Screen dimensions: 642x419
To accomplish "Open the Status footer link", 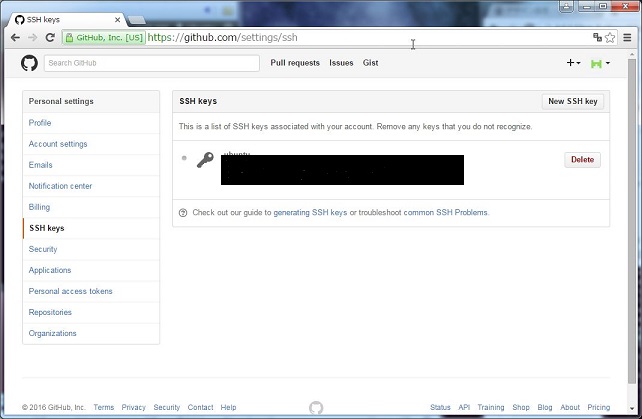I will click(440, 408).
